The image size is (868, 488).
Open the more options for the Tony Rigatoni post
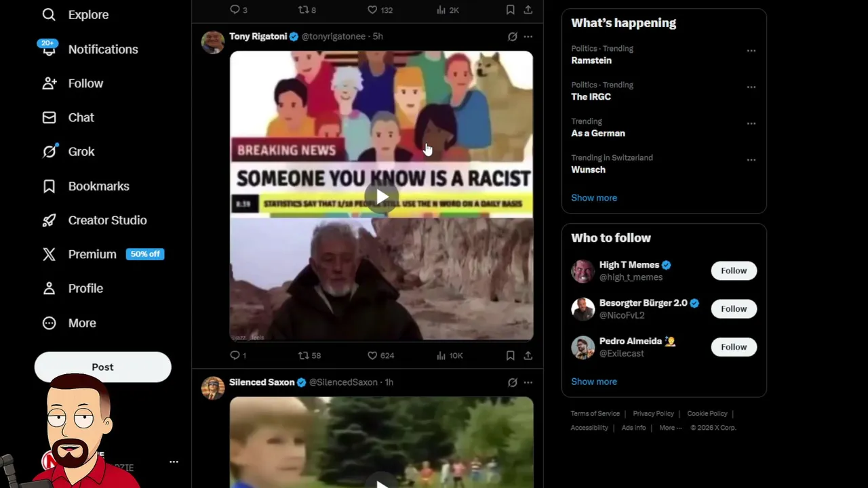(x=528, y=37)
